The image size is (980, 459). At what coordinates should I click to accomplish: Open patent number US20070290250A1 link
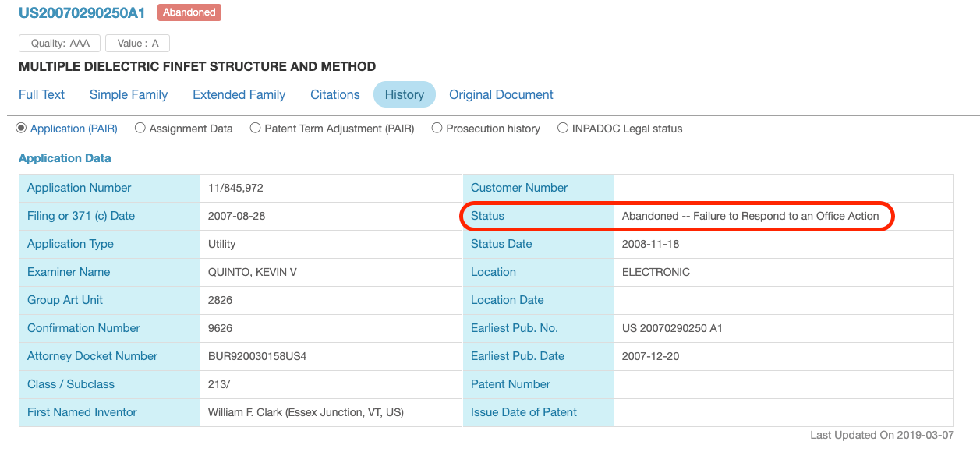(82, 12)
